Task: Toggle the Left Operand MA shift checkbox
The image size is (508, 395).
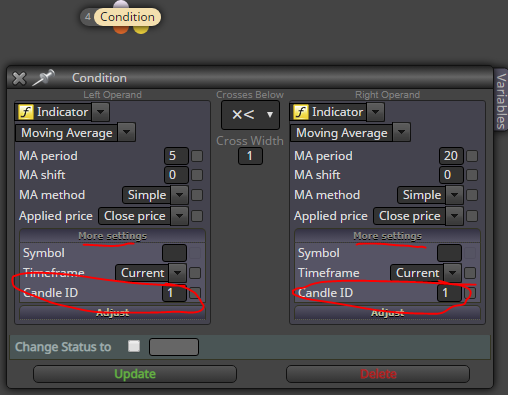Action: click(x=197, y=175)
